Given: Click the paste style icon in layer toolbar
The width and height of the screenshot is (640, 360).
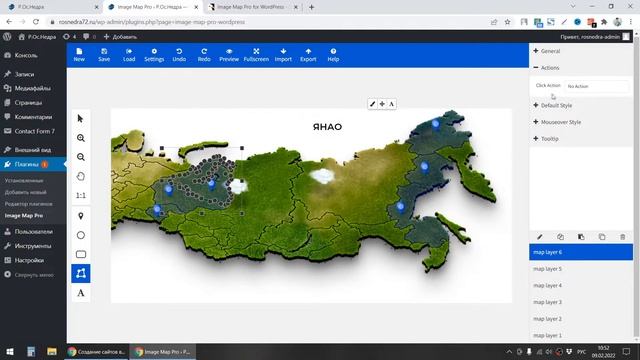Looking at the screenshot, I should pos(581,237).
